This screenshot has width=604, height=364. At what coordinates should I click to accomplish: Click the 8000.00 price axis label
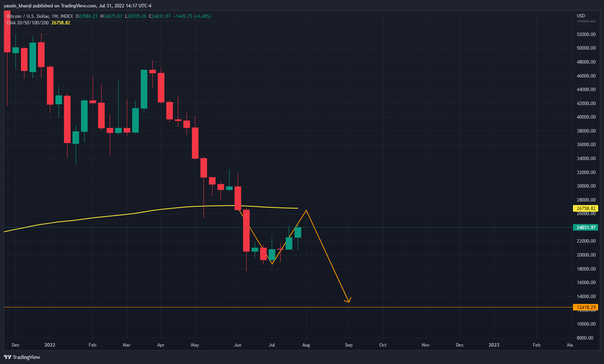(585, 338)
